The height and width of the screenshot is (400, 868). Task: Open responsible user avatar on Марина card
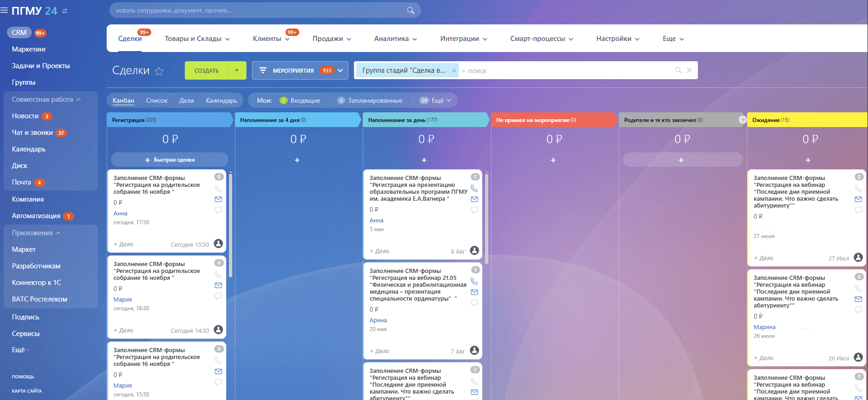[x=858, y=357]
